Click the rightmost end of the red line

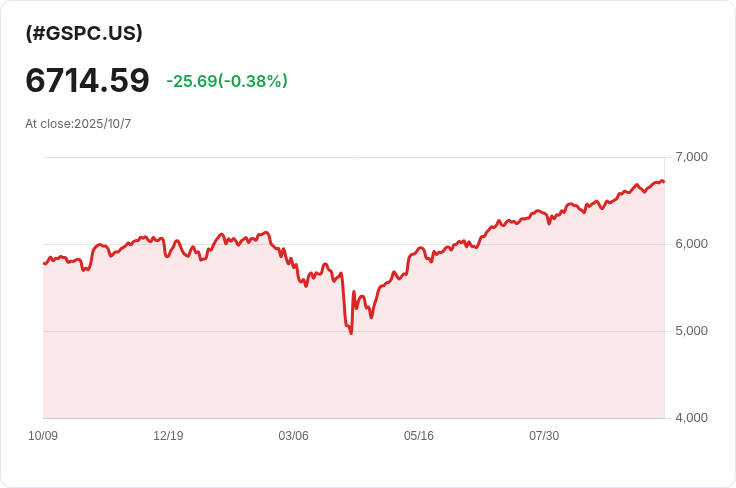pyautogui.click(x=663, y=182)
